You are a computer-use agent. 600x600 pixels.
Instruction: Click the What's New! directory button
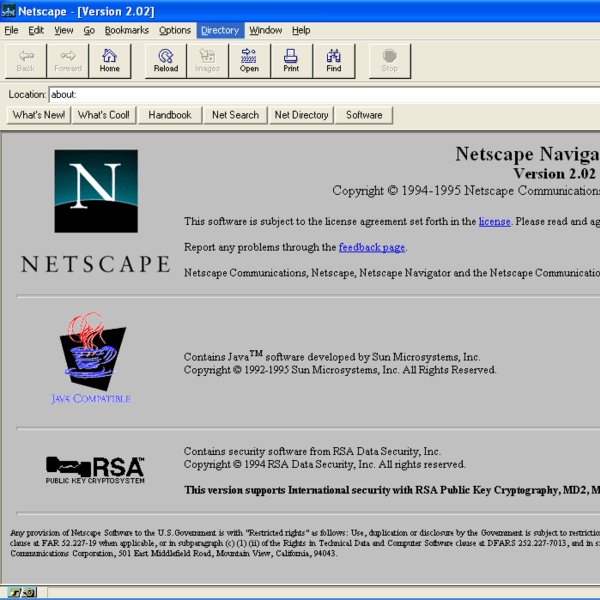39,115
